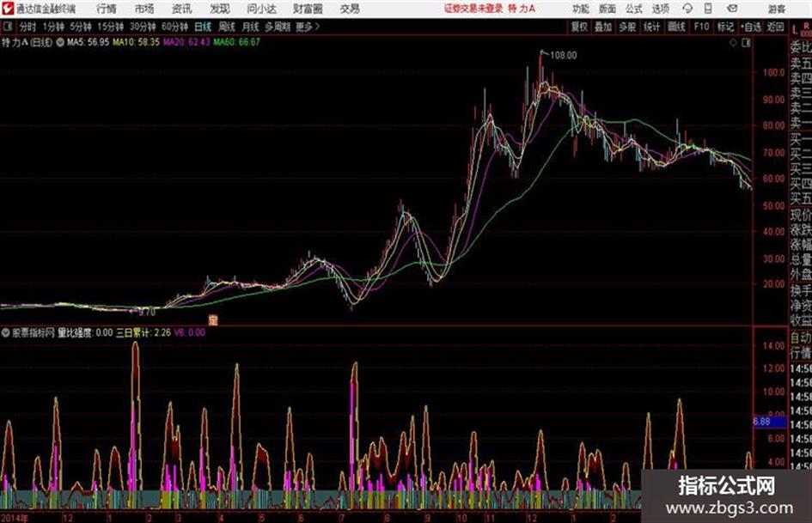Click the diamond icon above price axis
This screenshot has width=812, height=523.
pos(733,43)
